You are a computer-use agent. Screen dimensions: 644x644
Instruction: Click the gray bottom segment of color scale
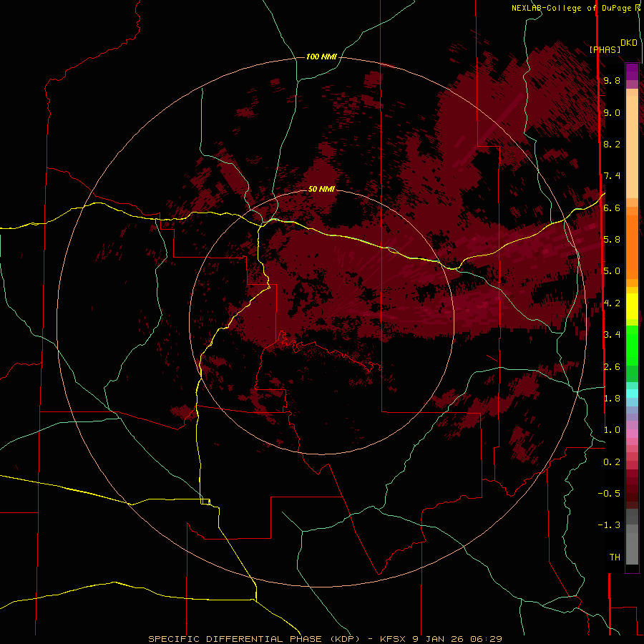coord(632,548)
